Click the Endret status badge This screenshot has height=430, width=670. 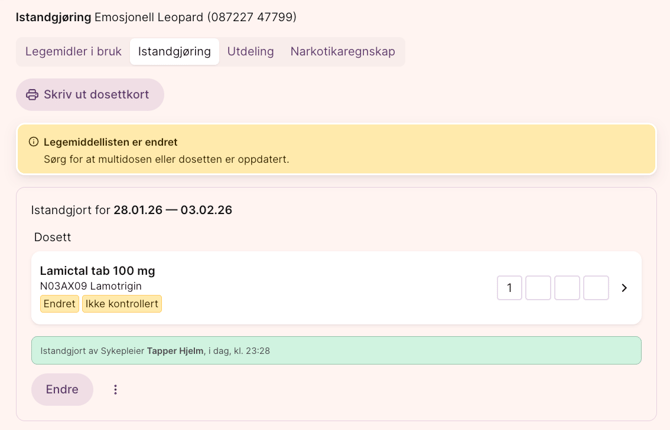[59, 304]
